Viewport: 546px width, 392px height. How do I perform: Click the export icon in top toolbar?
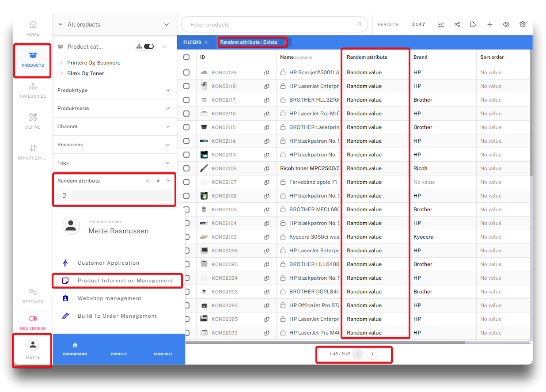474,24
